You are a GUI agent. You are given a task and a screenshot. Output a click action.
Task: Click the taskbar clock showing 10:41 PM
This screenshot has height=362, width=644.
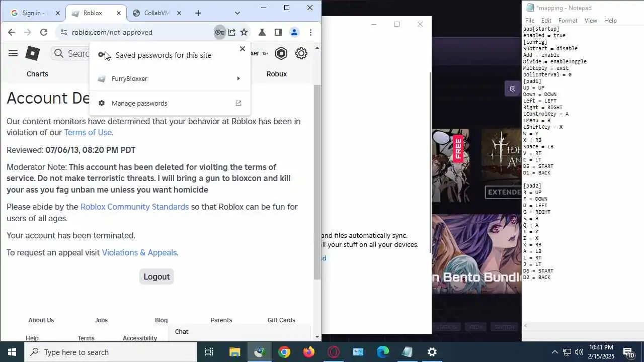point(601,352)
